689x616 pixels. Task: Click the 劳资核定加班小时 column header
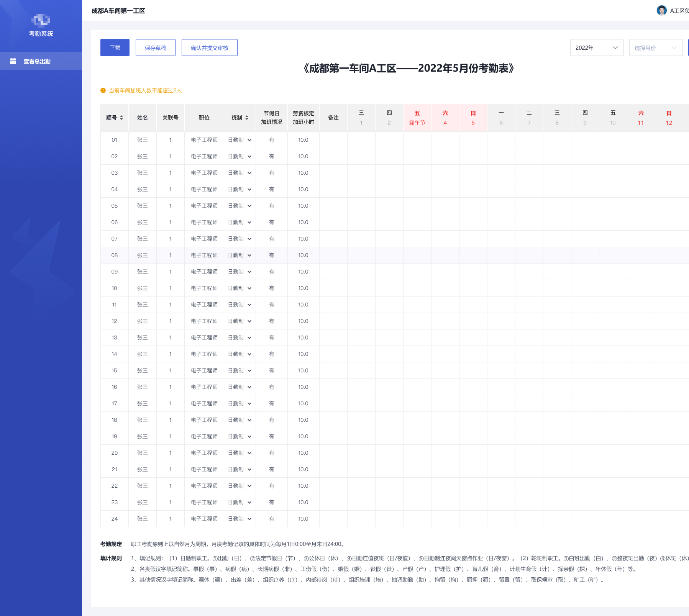click(x=303, y=118)
